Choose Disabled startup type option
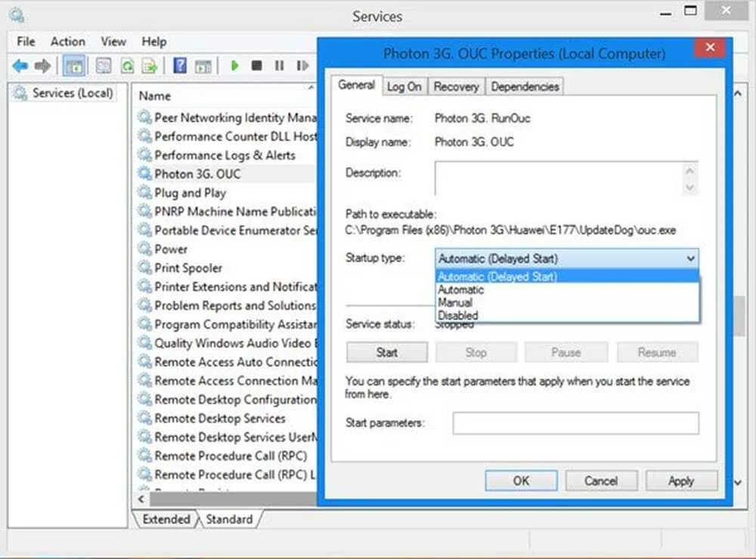 (x=568, y=316)
